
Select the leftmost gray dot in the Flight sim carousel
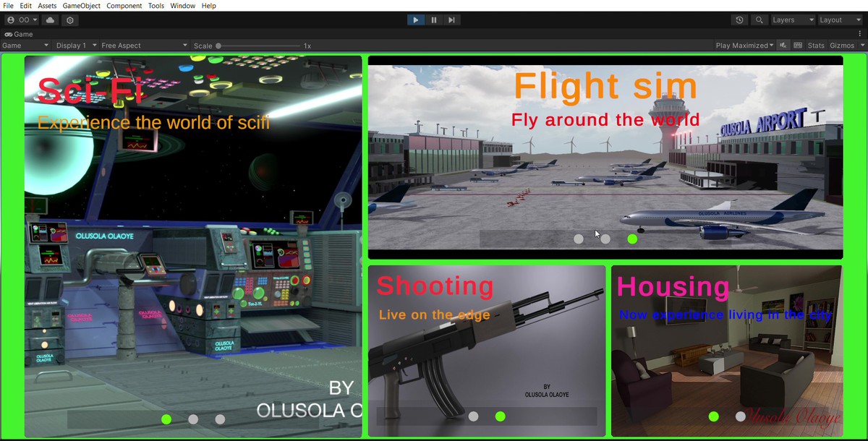point(579,239)
